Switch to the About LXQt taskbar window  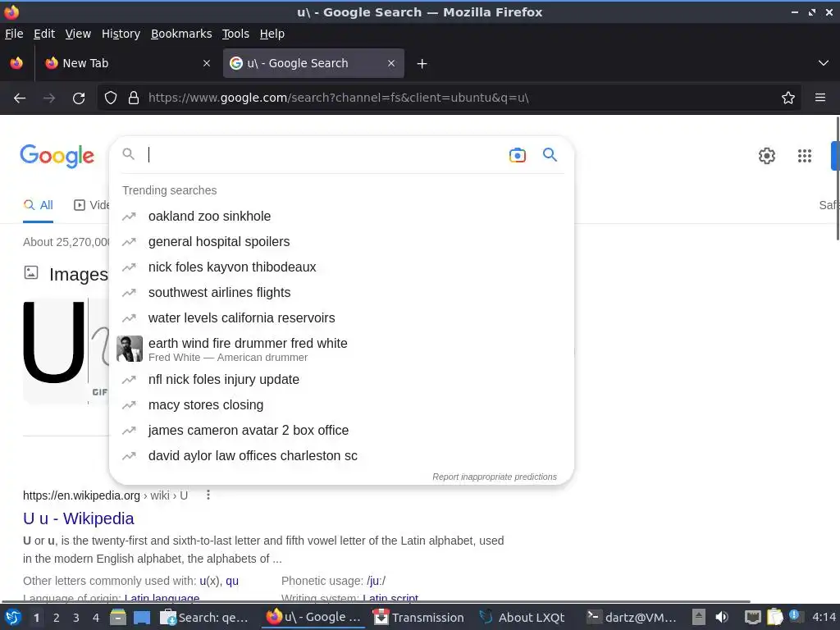click(x=522, y=618)
